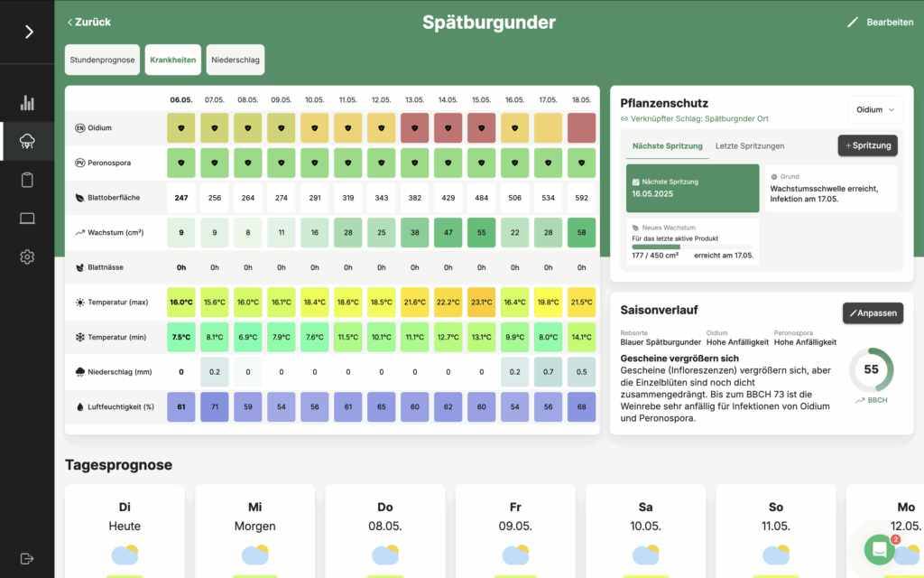Switch to the Niederschlag tab
The width and height of the screenshot is (924, 578).
236,60
